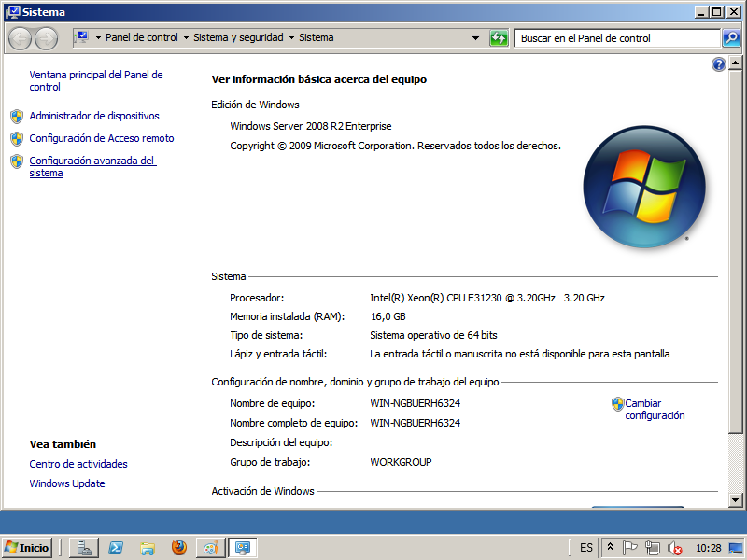Image resolution: width=747 pixels, height=560 pixels.
Task: Open the Action Center flag in the tray
Action: coord(629,548)
